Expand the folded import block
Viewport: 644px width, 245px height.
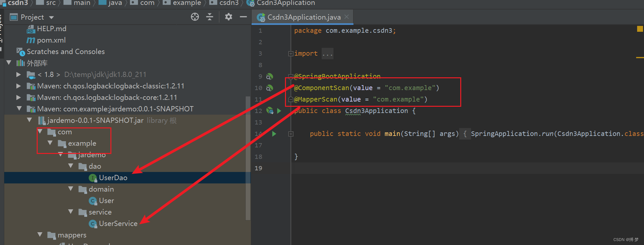point(291,53)
